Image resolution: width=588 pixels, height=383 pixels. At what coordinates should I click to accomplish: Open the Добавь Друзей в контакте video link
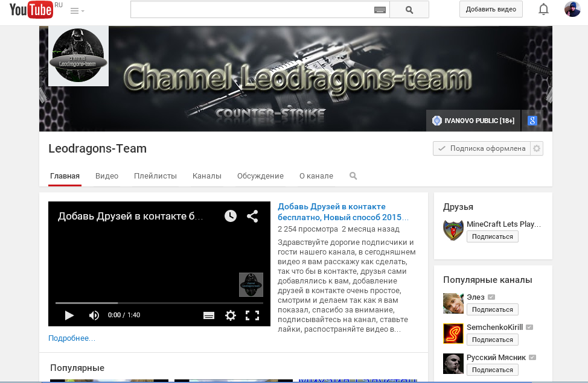(343, 212)
